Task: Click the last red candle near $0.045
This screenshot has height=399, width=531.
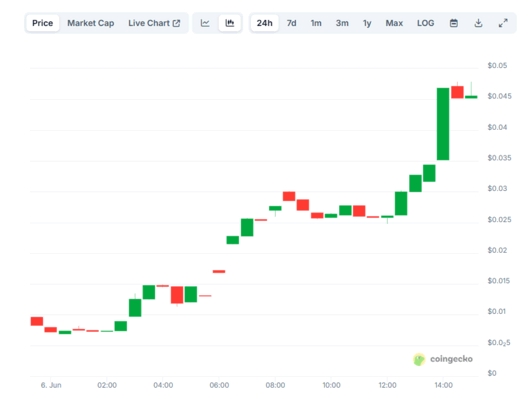Action: (x=457, y=92)
